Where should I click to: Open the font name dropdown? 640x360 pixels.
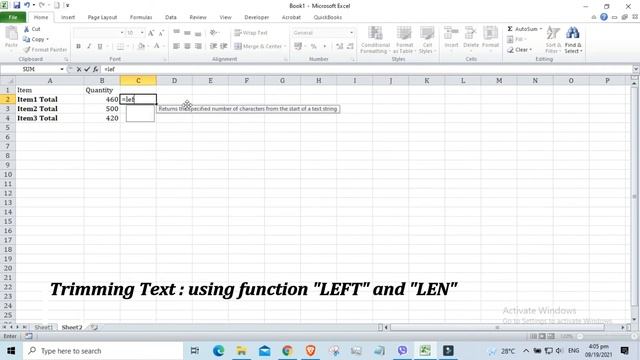pyautogui.click(x=122, y=33)
